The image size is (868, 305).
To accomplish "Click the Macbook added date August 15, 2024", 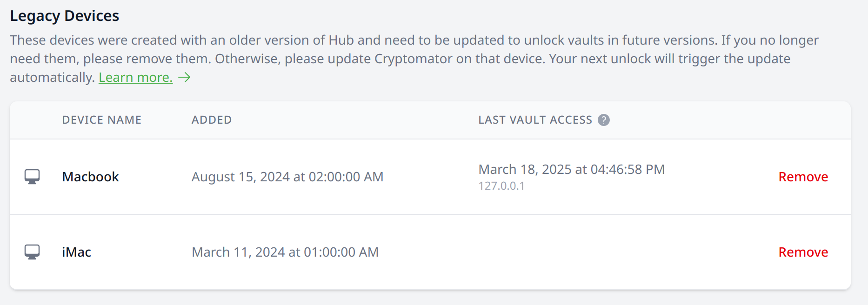I will (287, 177).
